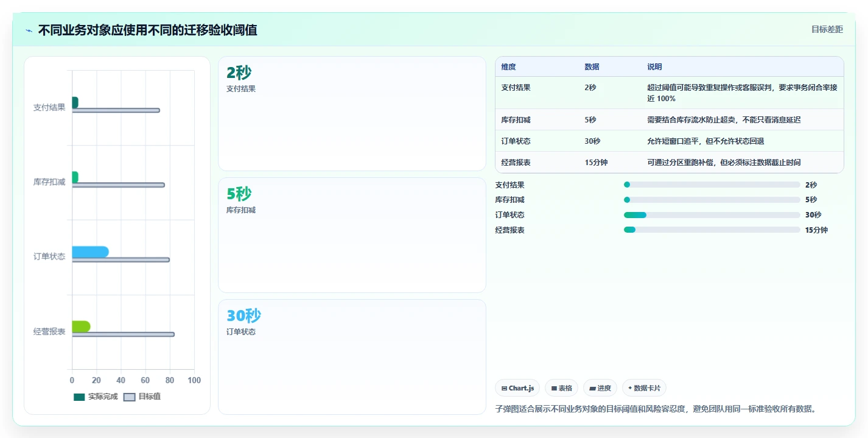Screen dimensions: 868x438
Task: Click the 库存扣减 gray target bar in chart
Action: tap(118, 185)
